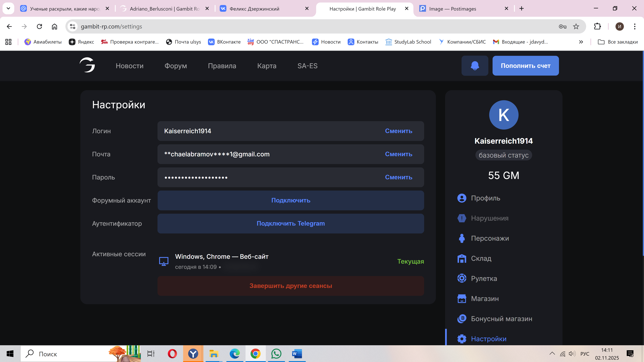
Task: Click Сменить next to the login
Action: 398,131
